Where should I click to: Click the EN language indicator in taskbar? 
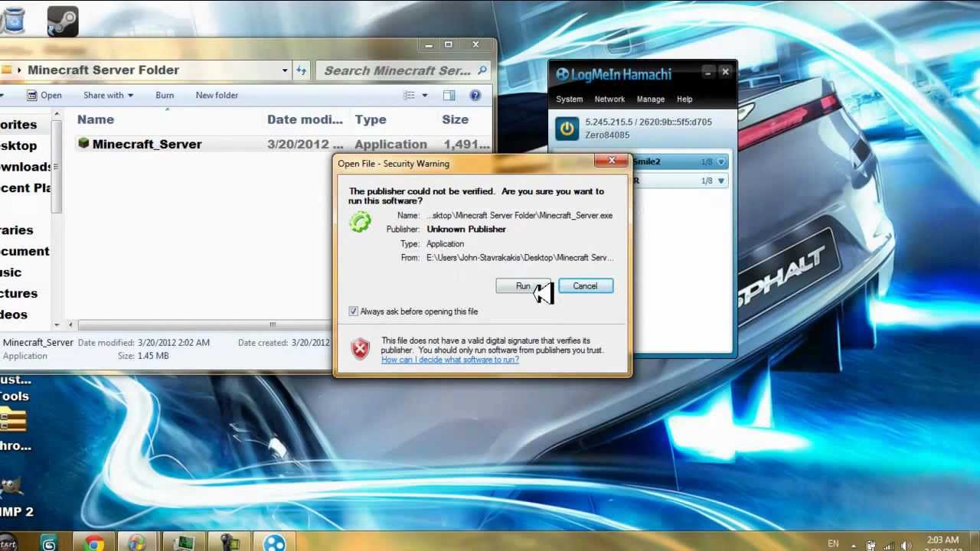tap(833, 543)
